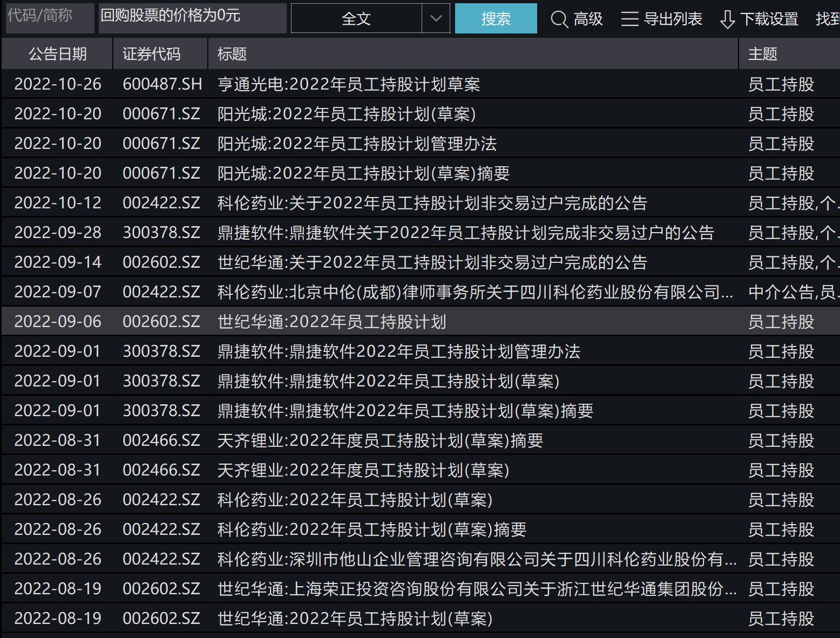Screen dimensions: 840x638
Task: Open 阳光城:2022年员工持股计划(草案) announcement
Action: click(x=347, y=114)
